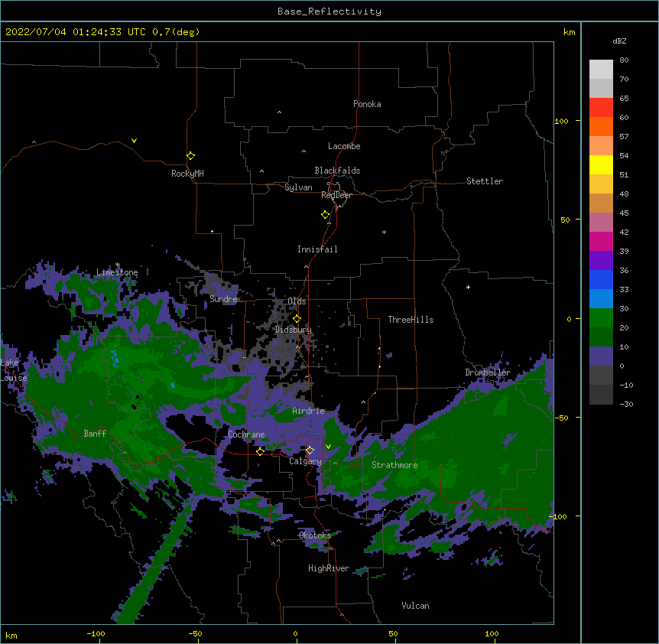Viewport: 659px width, 644px height.
Task: Click the Innisfail city label
Action: coord(317,249)
